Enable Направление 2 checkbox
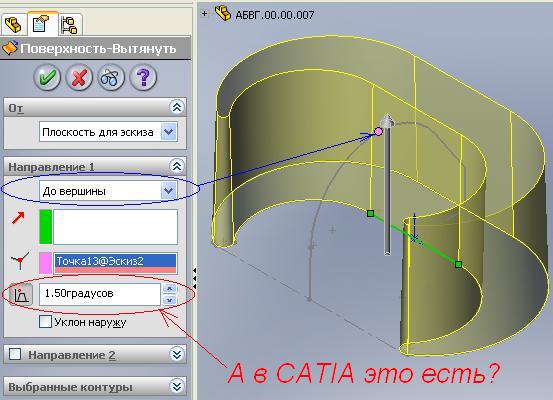Screen dimensions: 553x400 pos(15,354)
